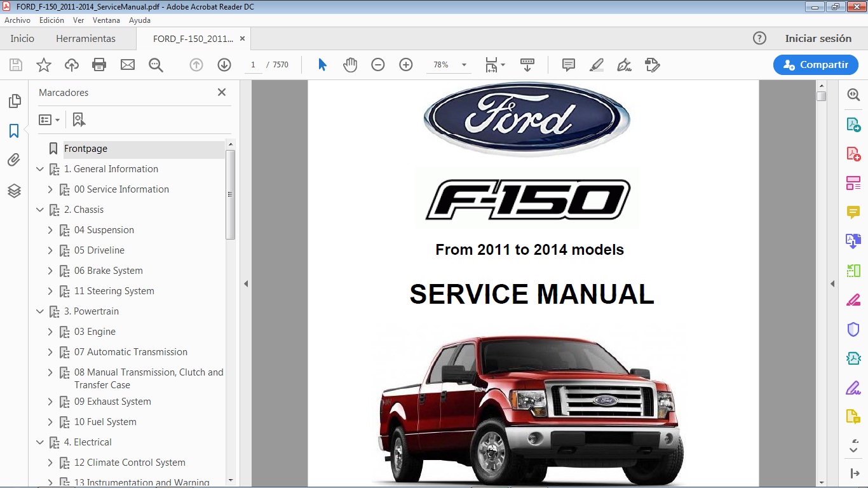This screenshot has width=868, height=488.
Task: Email the document via the envelope icon
Action: pos(128,64)
